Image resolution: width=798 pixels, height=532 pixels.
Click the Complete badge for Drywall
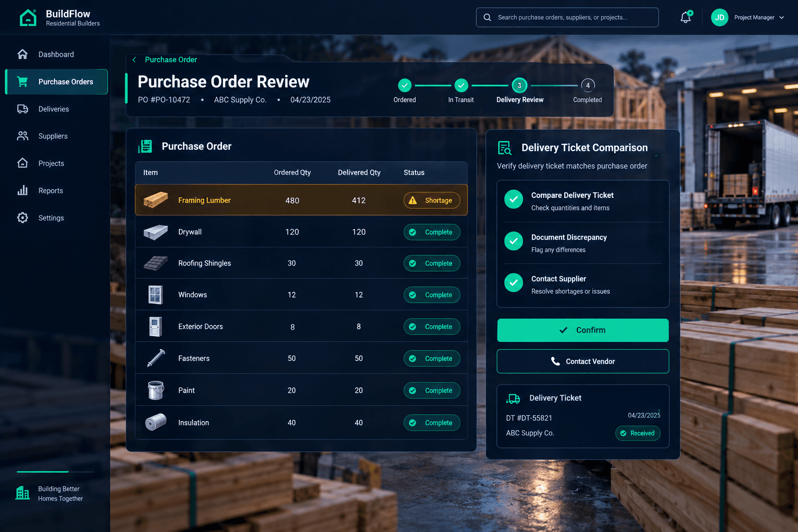pos(432,232)
